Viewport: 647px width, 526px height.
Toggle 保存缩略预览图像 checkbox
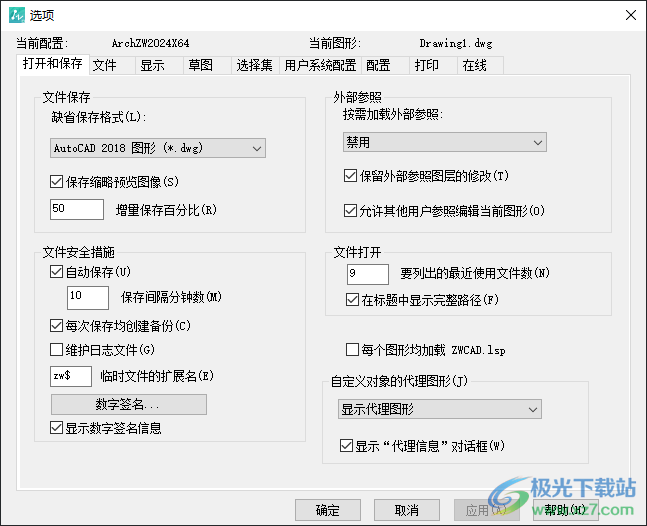pos(56,182)
